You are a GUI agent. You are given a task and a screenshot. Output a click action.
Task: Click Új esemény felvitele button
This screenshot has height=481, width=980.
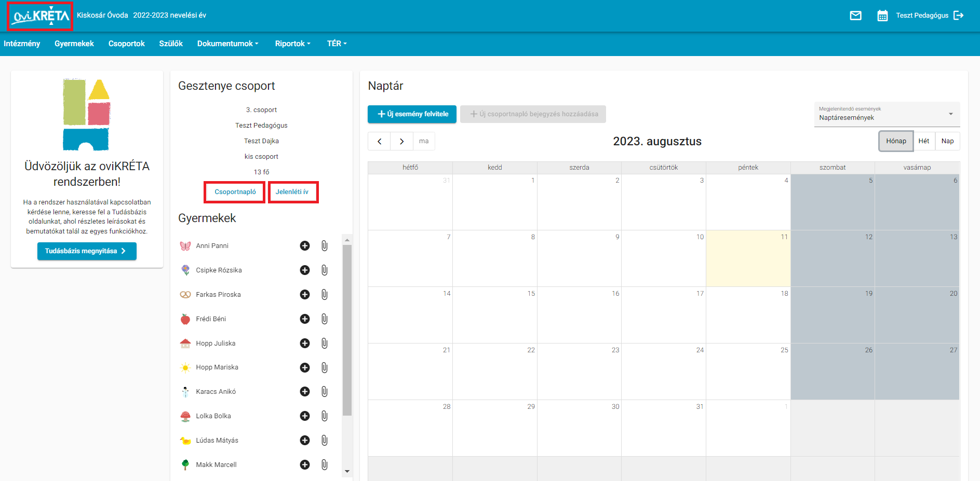pos(412,114)
